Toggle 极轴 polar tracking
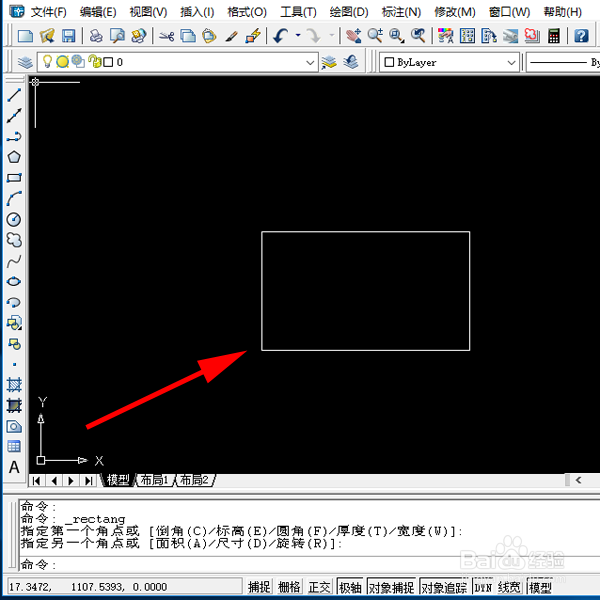The height and width of the screenshot is (600, 600). 350,587
